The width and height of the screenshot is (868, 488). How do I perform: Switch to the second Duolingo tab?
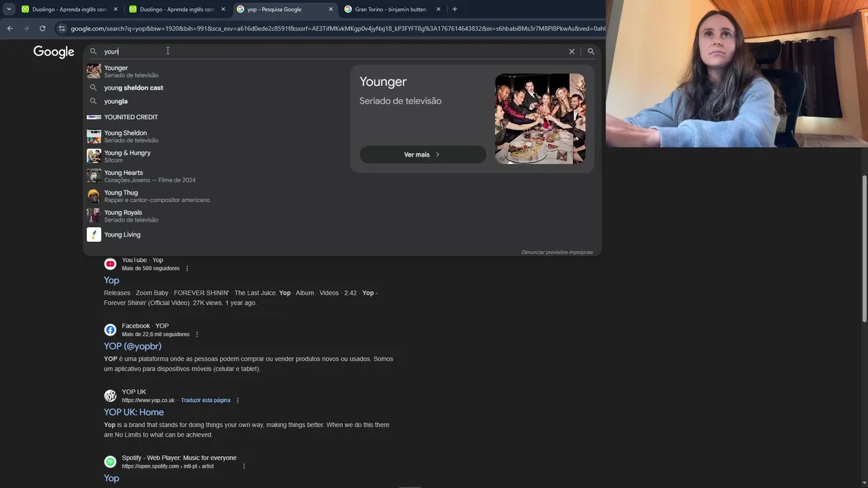coord(176,9)
